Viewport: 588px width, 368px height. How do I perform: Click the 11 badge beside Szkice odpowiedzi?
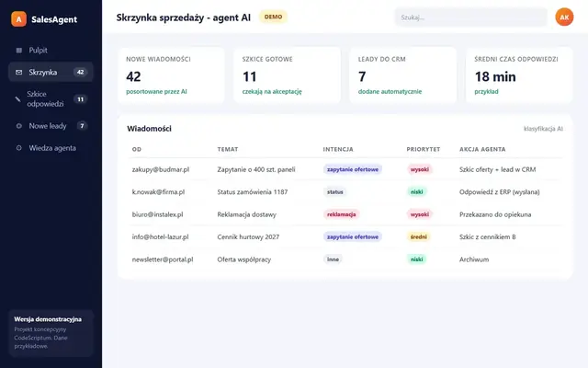80,99
